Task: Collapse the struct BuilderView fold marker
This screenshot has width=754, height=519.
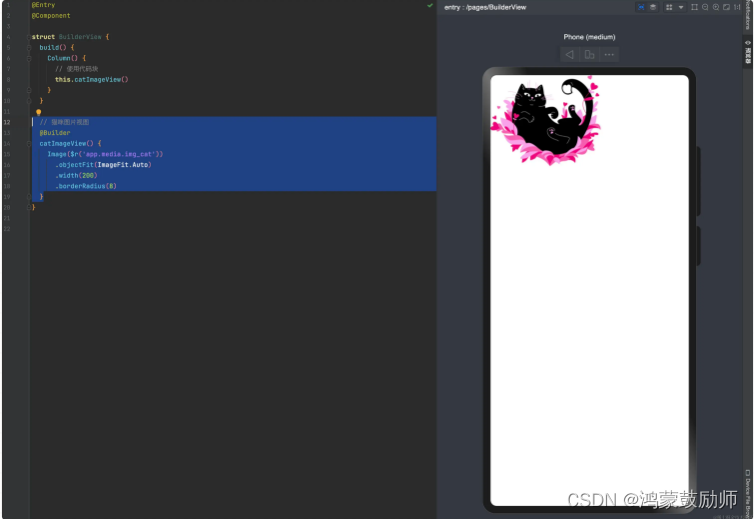Action: tap(28, 37)
